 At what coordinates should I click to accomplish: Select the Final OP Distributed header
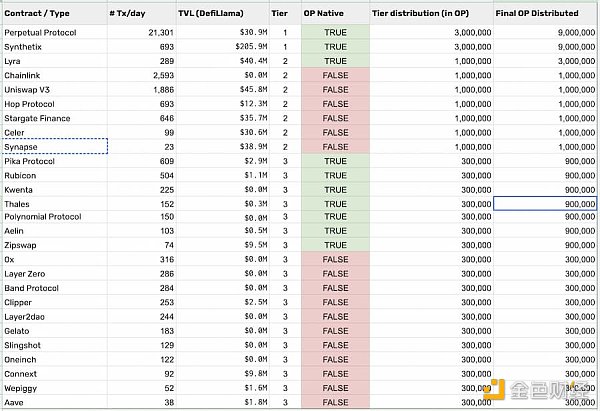(545, 13)
